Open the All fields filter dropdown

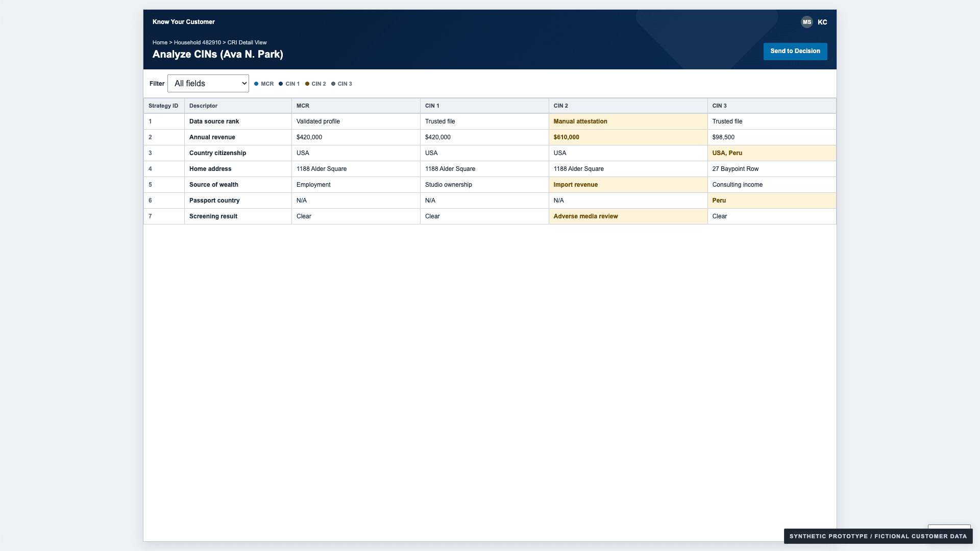pyautogui.click(x=208, y=84)
